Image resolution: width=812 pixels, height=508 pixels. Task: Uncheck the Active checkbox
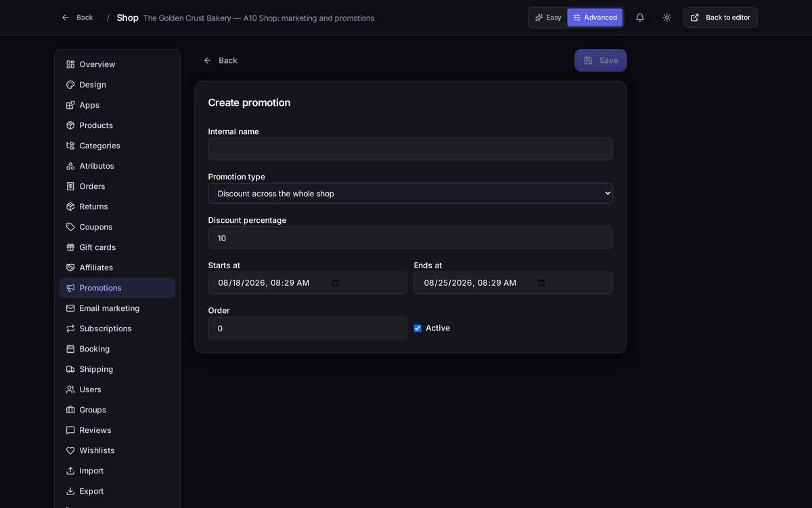tap(418, 328)
